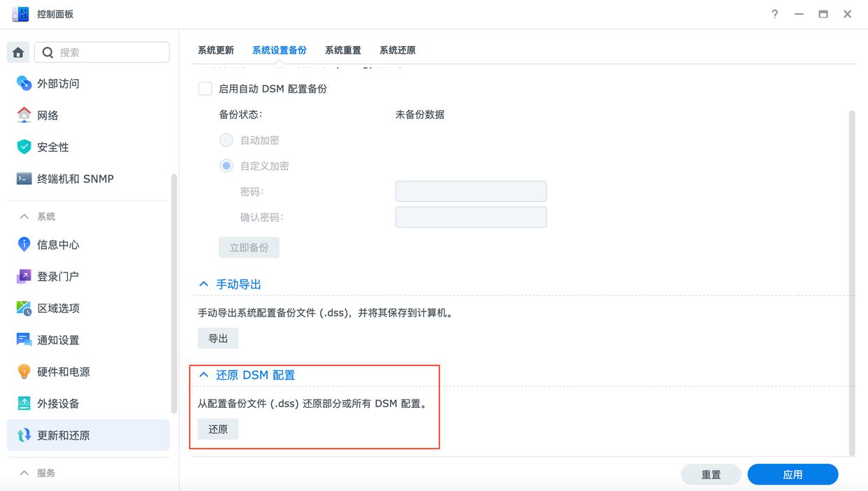Viewport: 868px width, 491px height.
Task: Click the 重置 button
Action: 711,474
